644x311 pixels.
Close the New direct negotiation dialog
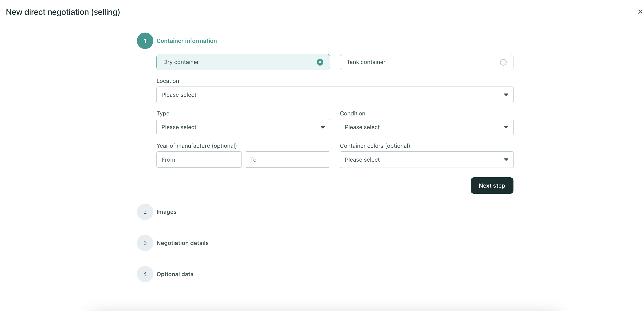[640, 12]
